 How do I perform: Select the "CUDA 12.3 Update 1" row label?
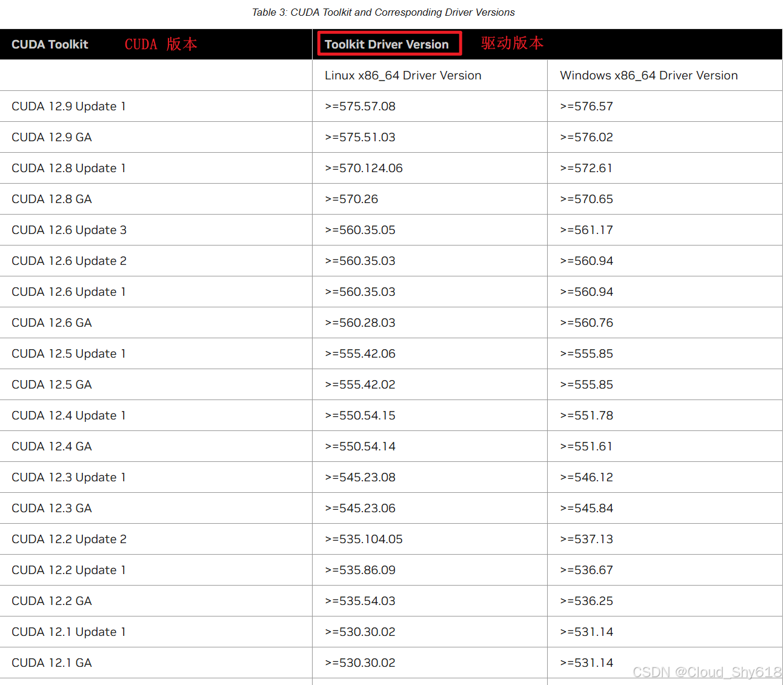tap(68, 477)
